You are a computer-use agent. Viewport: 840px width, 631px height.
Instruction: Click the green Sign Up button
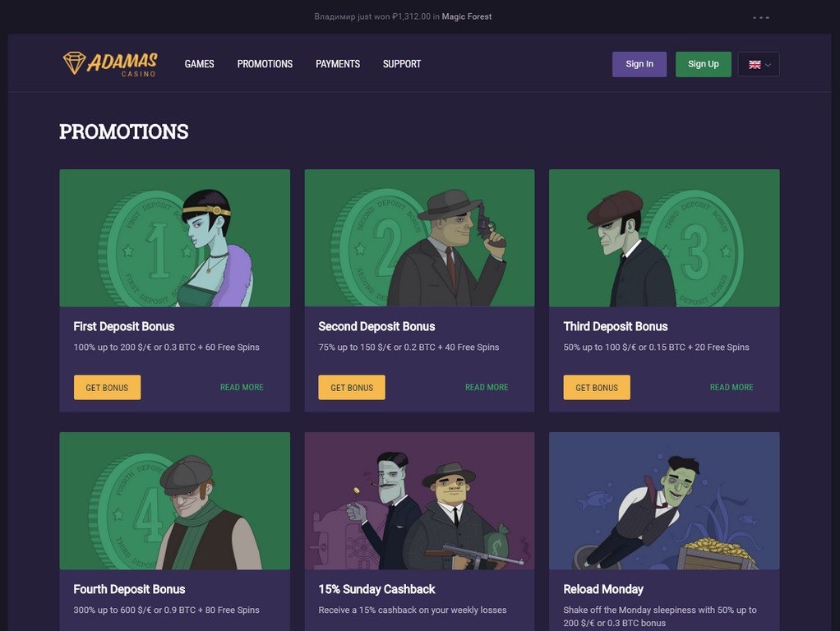(704, 64)
